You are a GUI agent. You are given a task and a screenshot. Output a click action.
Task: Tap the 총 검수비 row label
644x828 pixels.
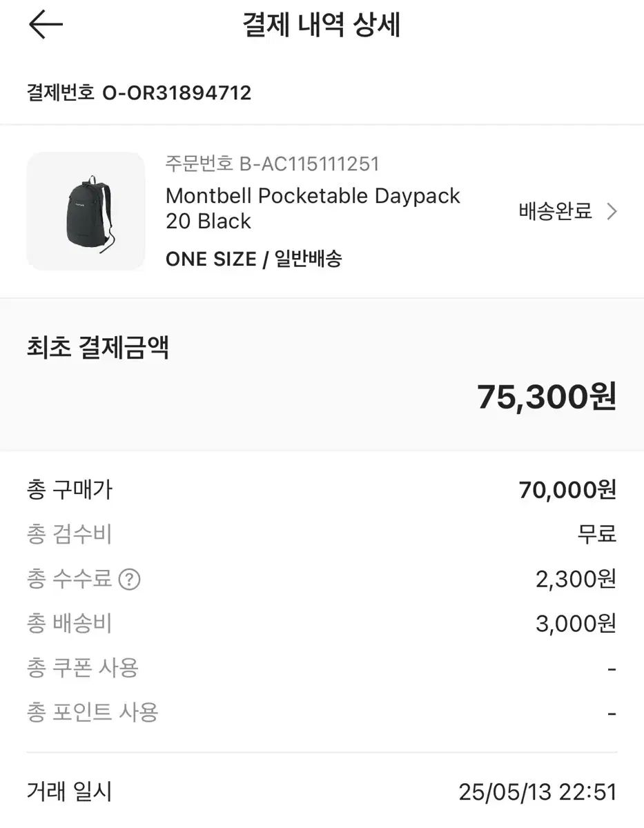[69, 535]
